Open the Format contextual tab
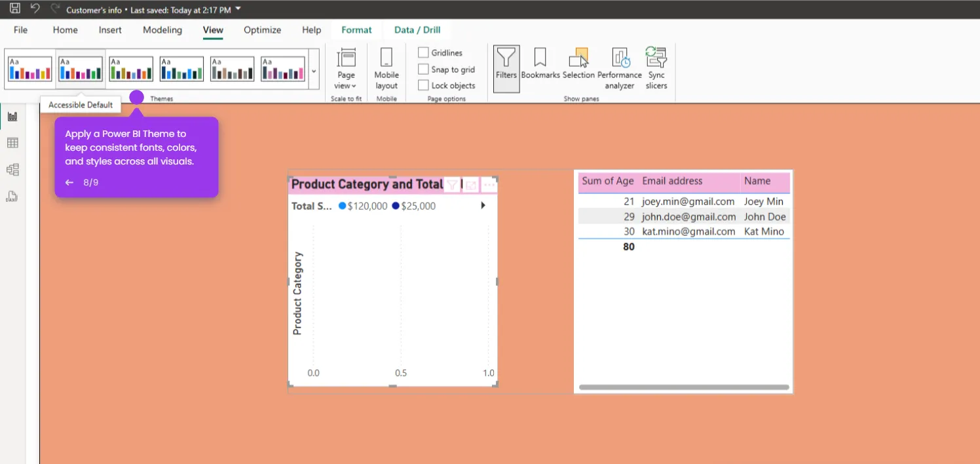 [356, 30]
